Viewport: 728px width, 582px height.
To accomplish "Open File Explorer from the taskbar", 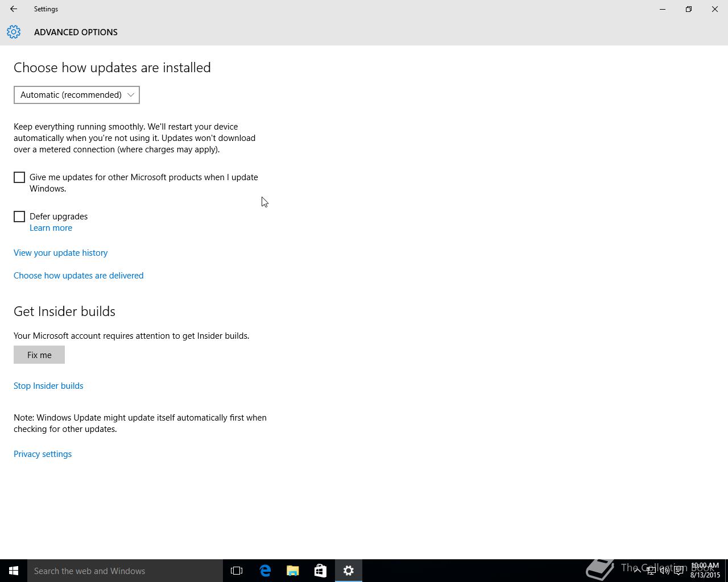I will [293, 571].
